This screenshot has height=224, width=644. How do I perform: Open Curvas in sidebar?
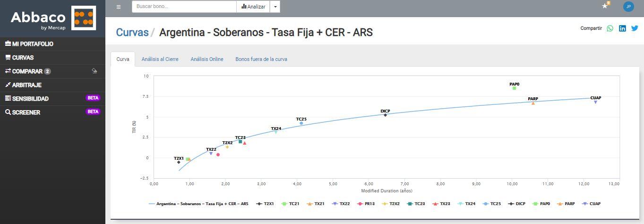tap(52, 58)
